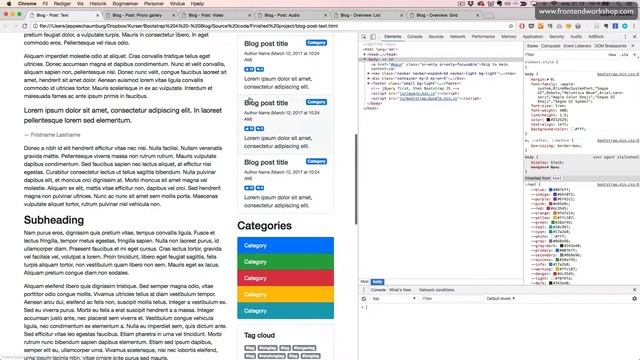Click the blue Category list item

tap(285, 245)
